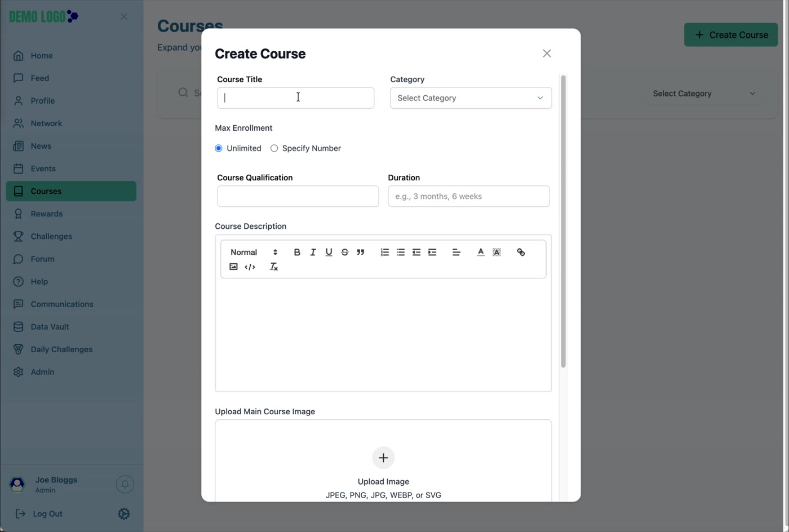Click the Course Qualification field
The width and height of the screenshot is (789, 532).
(298, 196)
